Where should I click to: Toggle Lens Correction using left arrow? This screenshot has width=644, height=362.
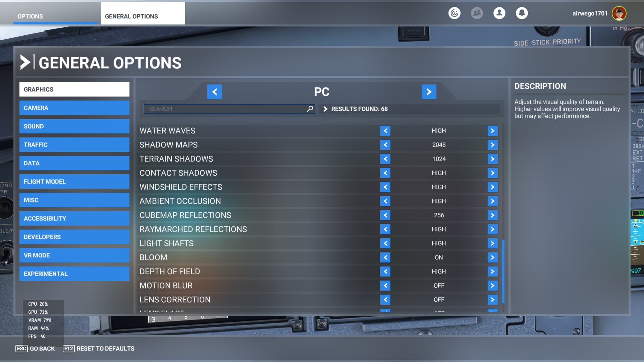[385, 300]
